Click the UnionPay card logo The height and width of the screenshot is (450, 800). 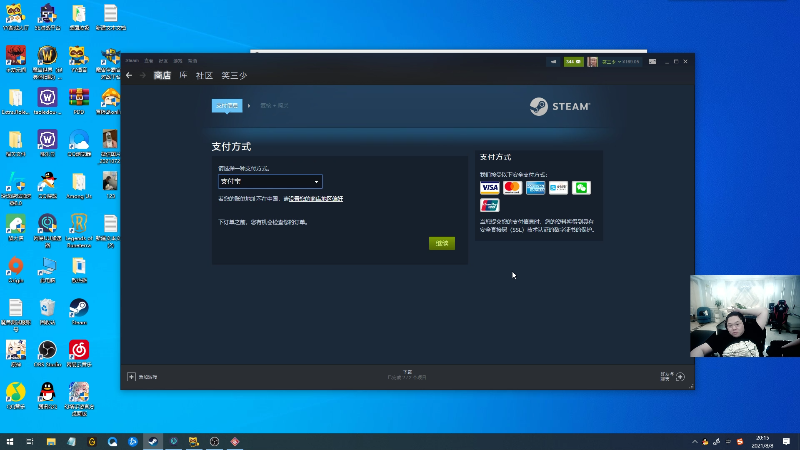(489, 205)
